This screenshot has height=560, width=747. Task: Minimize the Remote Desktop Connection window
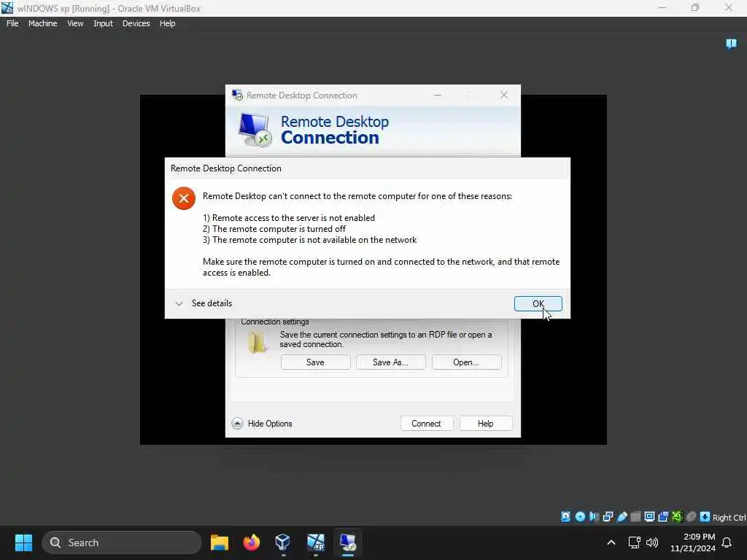(438, 95)
